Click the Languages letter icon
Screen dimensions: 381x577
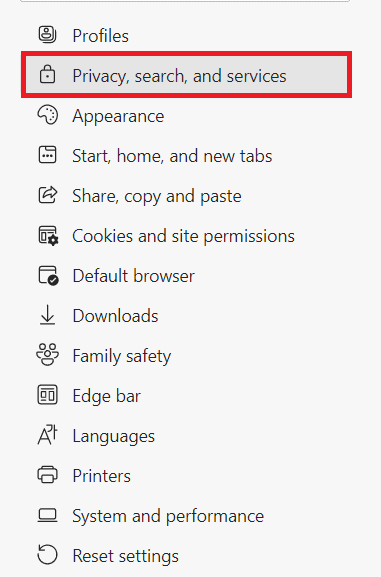[47, 435]
